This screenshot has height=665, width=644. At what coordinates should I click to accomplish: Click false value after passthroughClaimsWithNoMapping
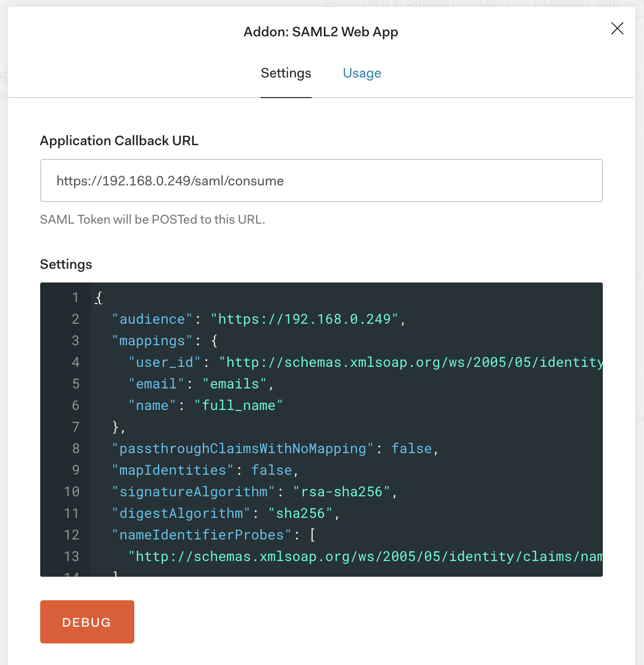click(x=412, y=449)
